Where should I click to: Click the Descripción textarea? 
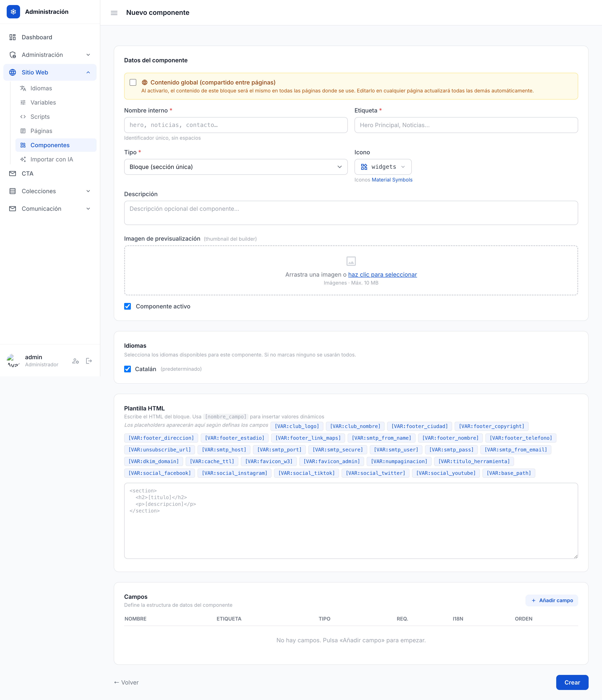(351, 213)
